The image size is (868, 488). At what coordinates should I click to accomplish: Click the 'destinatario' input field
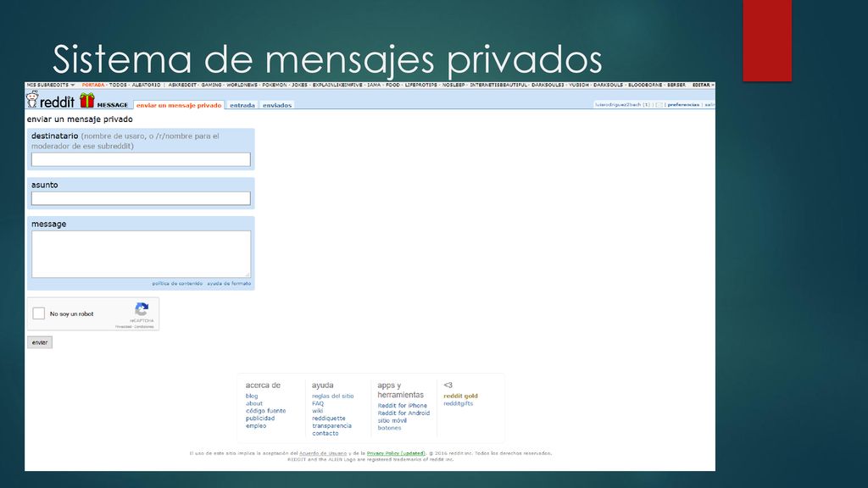[x=142, y=159]
